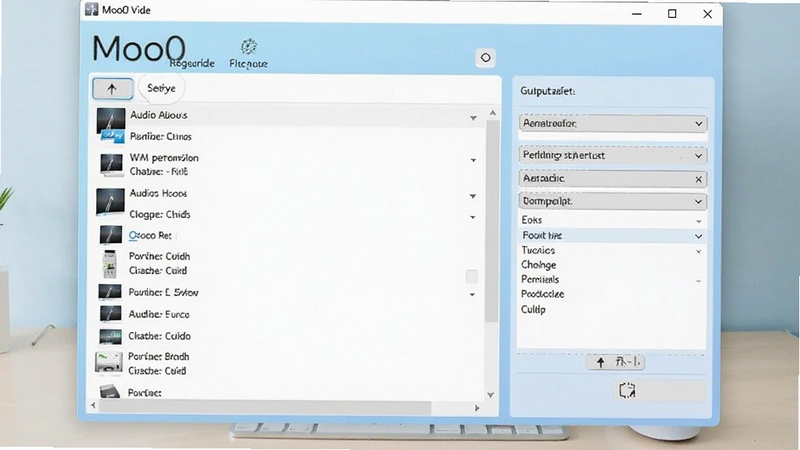The height and width of the screenshot is (450, 800).
Task: Select the Cholnge option
Action: [538, 265]
